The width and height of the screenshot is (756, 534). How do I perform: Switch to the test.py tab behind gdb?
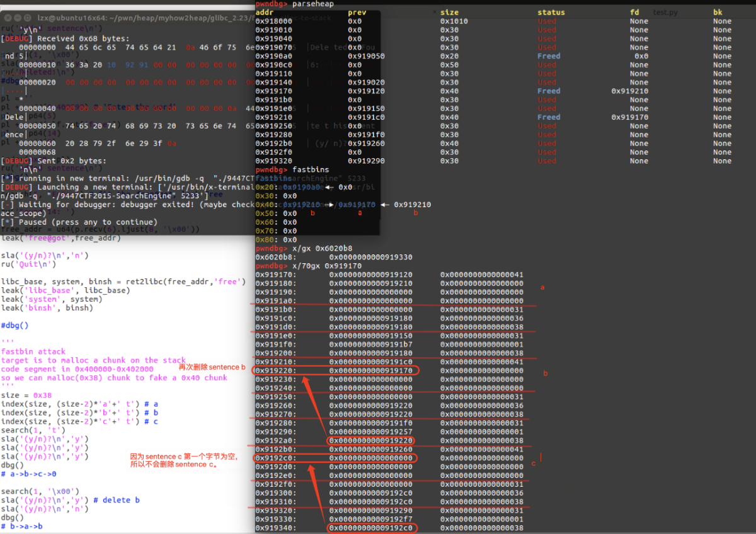665,13
